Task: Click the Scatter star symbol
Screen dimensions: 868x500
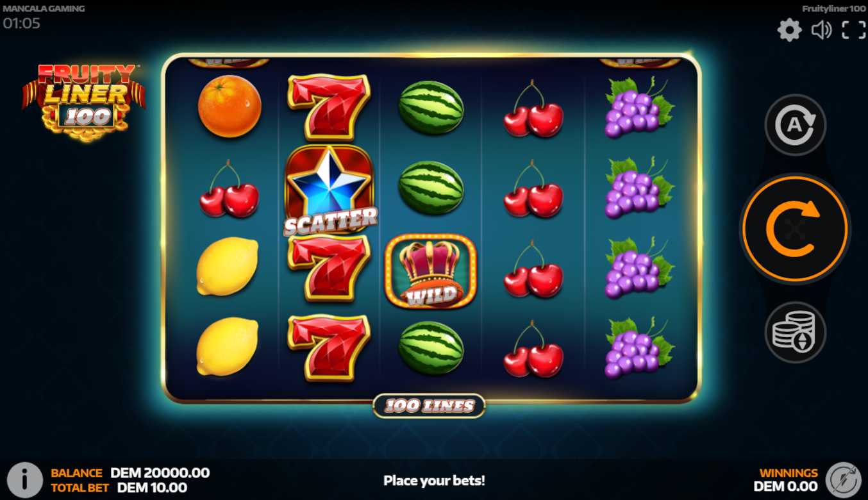Action: [x=330, y=190]
